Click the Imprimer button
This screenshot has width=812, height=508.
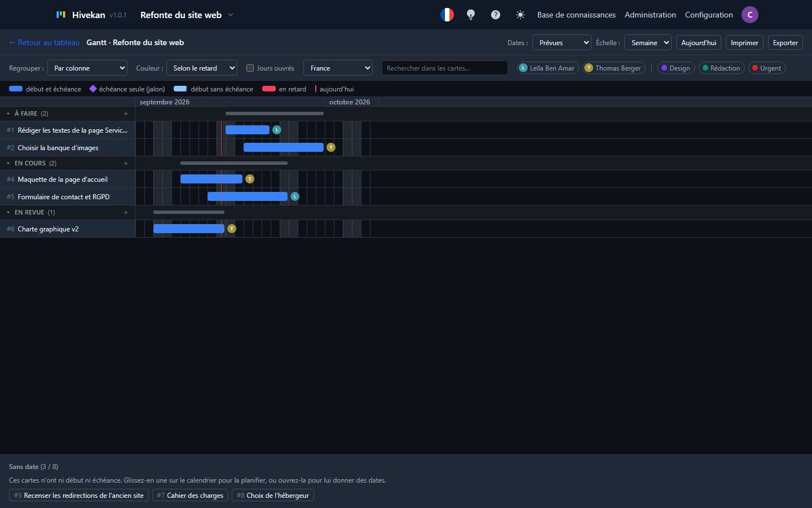744,42
